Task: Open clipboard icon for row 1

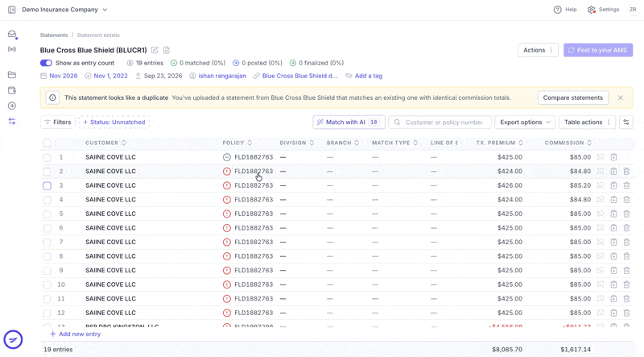Action: (613, 157)
